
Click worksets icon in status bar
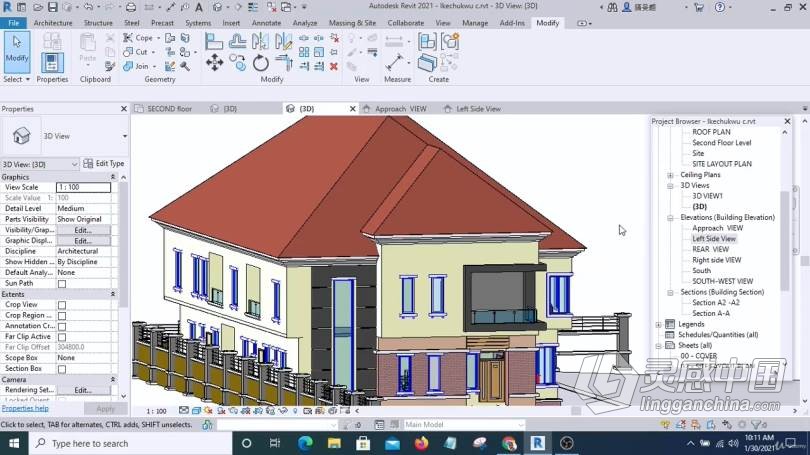(208, 425)
